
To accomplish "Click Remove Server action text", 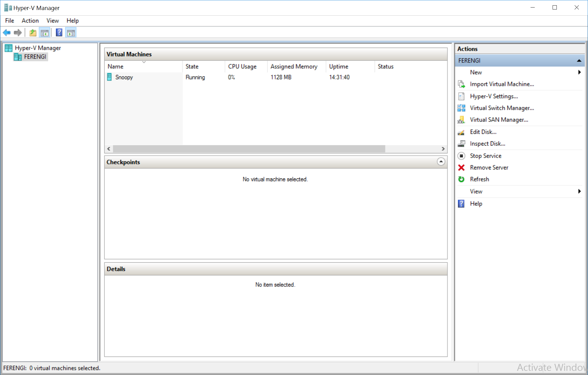I will pyautogui.click(x=489, y=168).
